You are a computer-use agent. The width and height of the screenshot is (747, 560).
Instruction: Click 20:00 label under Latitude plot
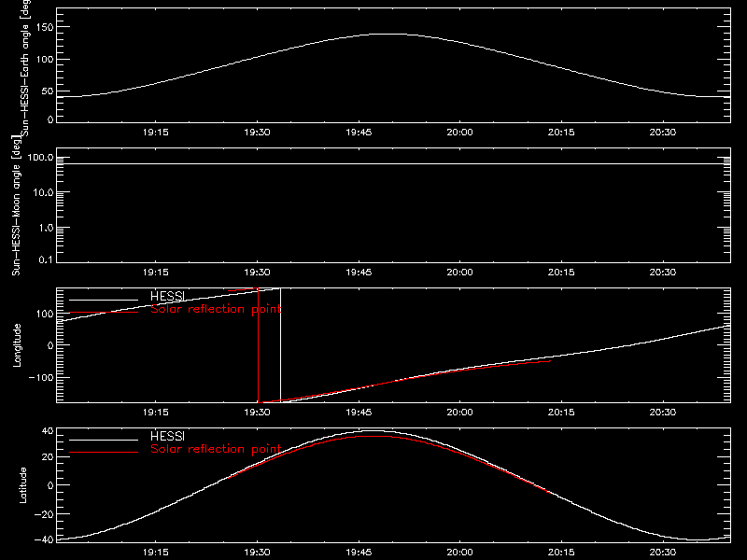coord(459,553)
